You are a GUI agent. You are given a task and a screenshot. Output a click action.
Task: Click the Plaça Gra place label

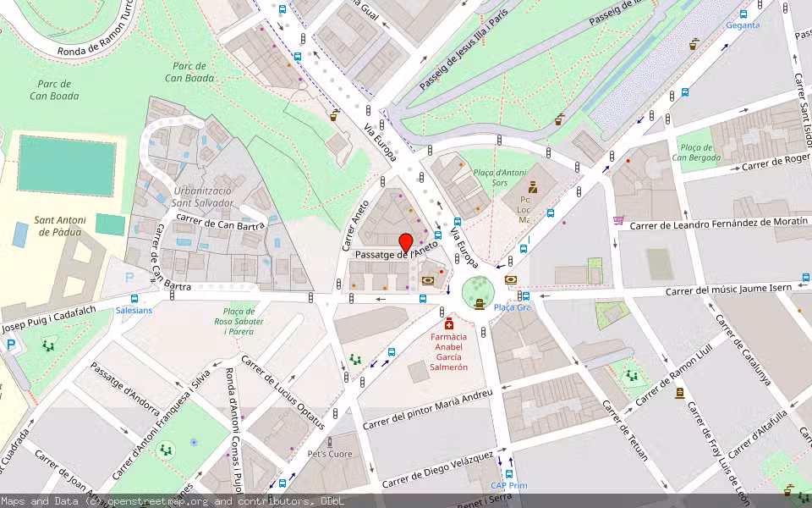pyautogui.click(x=513, y=309)
